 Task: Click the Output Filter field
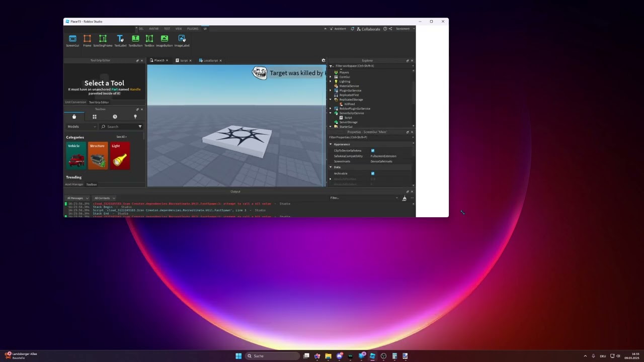pyautogui.click(x=364, y=198)
